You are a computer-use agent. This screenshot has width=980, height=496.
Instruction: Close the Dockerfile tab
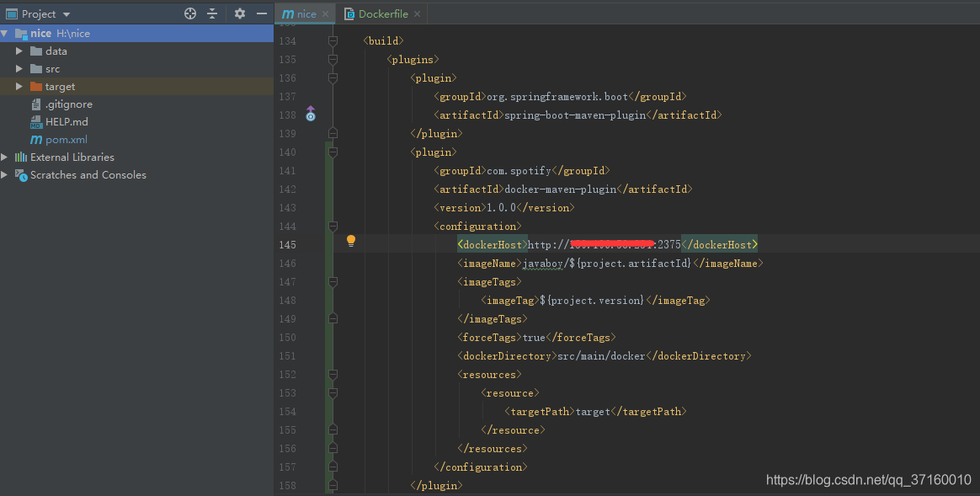417,13
